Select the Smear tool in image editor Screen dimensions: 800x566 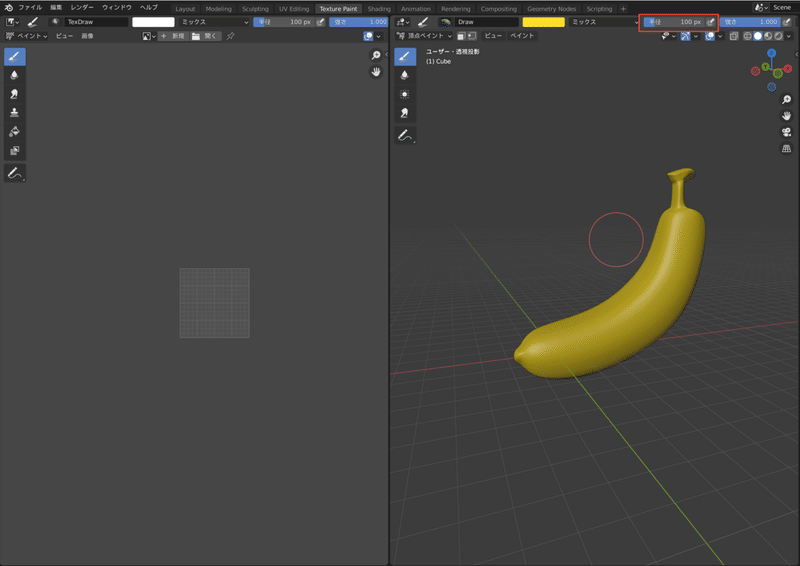click(x=14, y=94)
